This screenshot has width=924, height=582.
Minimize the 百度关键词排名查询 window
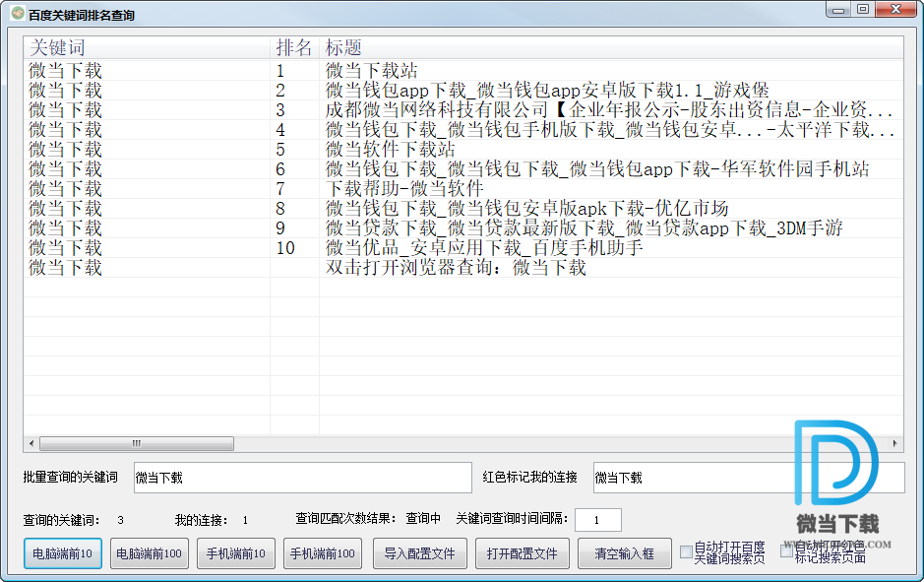(x=838, y=10)
